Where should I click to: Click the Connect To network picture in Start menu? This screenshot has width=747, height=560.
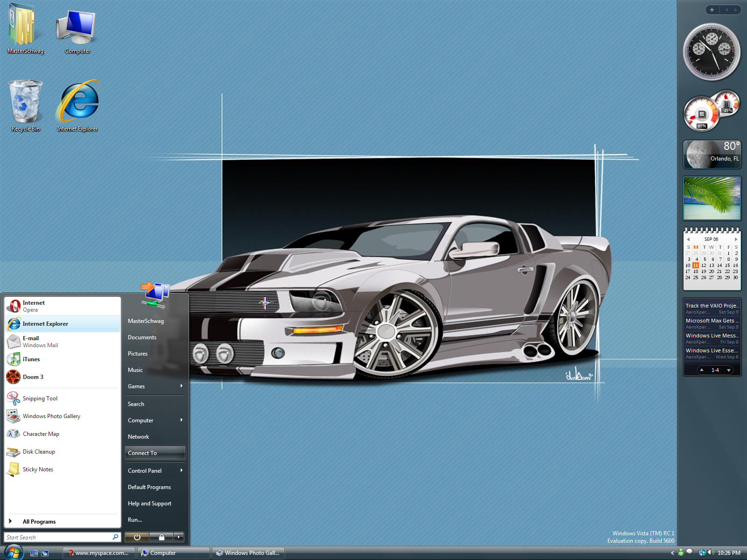pos(155,294)
